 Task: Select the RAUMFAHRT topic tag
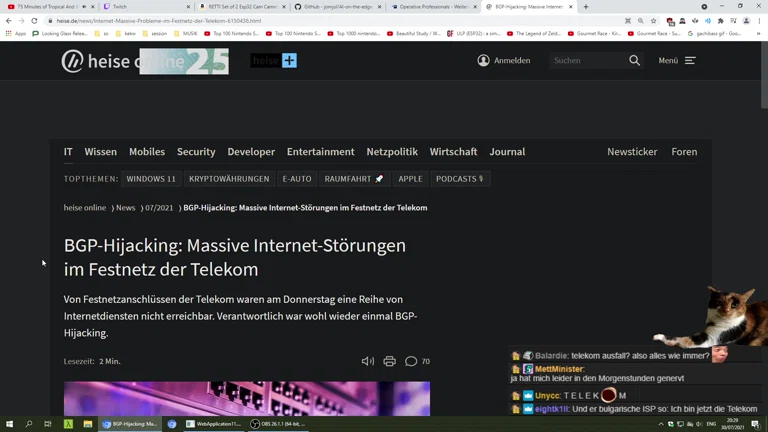click(x=354, y=179)
